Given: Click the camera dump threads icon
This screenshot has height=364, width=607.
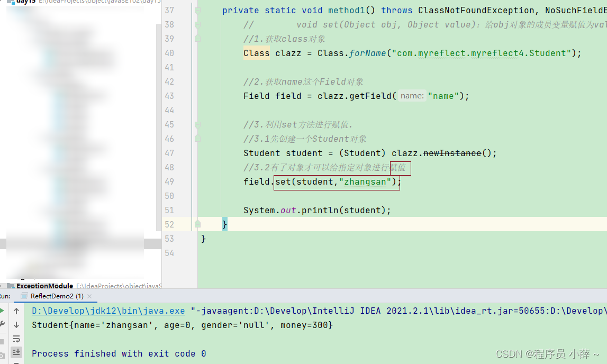Looking at the screenshot, I should coord(2,355).
